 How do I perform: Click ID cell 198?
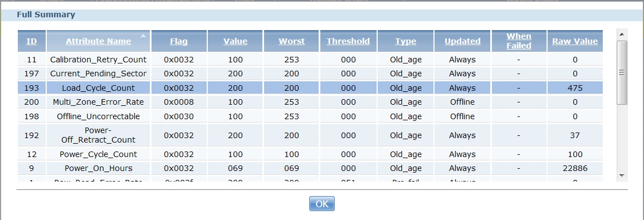32,116
